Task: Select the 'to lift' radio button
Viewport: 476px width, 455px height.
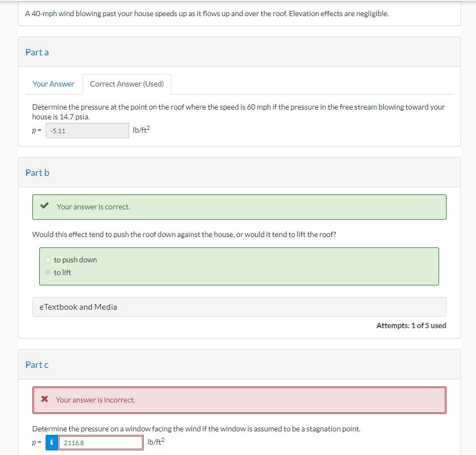Action: click(x=48, y=272)
